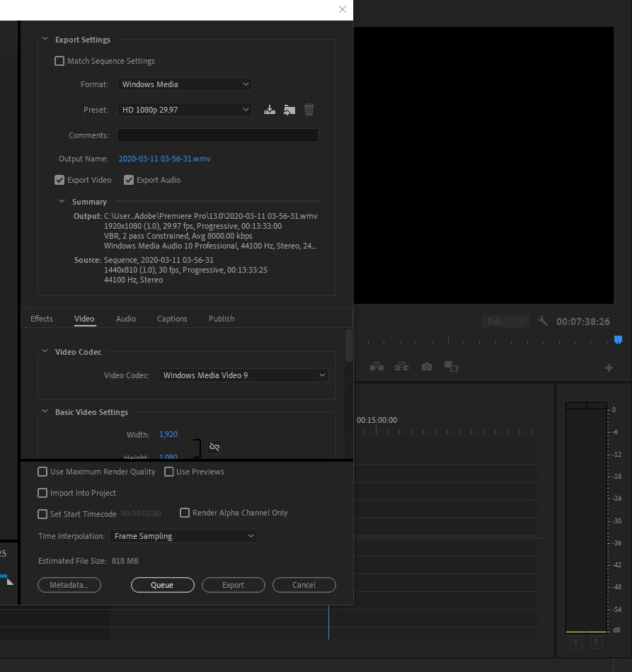
Task: Toggle the width-height link constraint icon
Action: click(x=214, y=447)
